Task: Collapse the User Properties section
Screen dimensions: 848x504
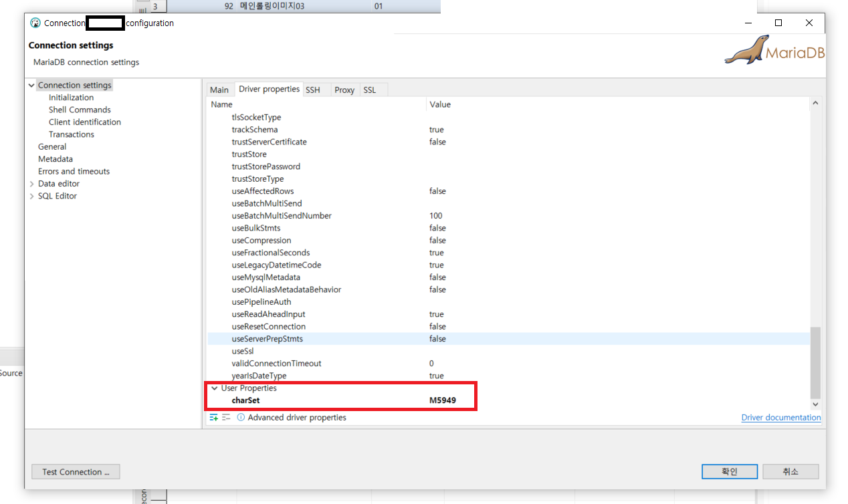Action: pos(215,388)
